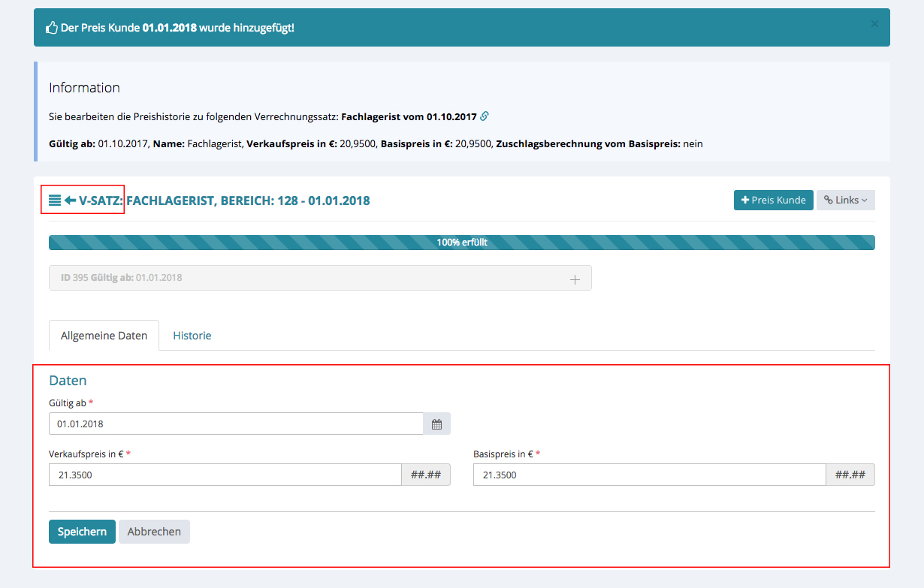Click the 100% erfüllt progress bar
924x588 pixels.
(x=461, y=243)
